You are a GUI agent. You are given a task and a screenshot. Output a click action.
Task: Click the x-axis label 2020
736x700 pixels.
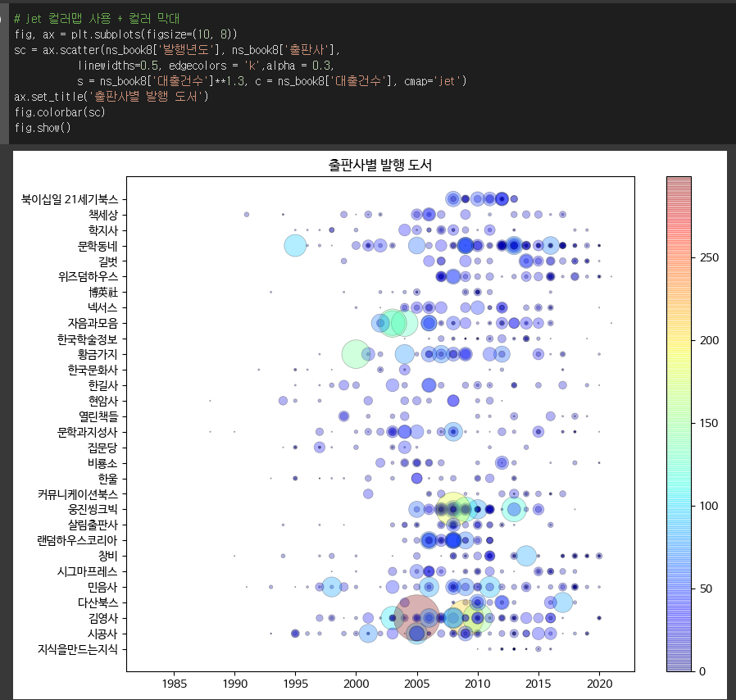599,684
